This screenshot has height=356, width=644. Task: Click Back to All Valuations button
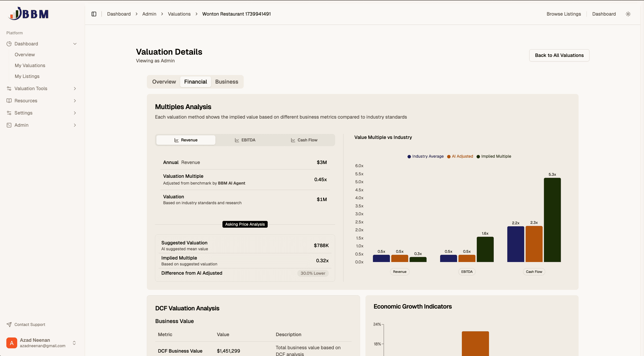click(x=559, y=55)
